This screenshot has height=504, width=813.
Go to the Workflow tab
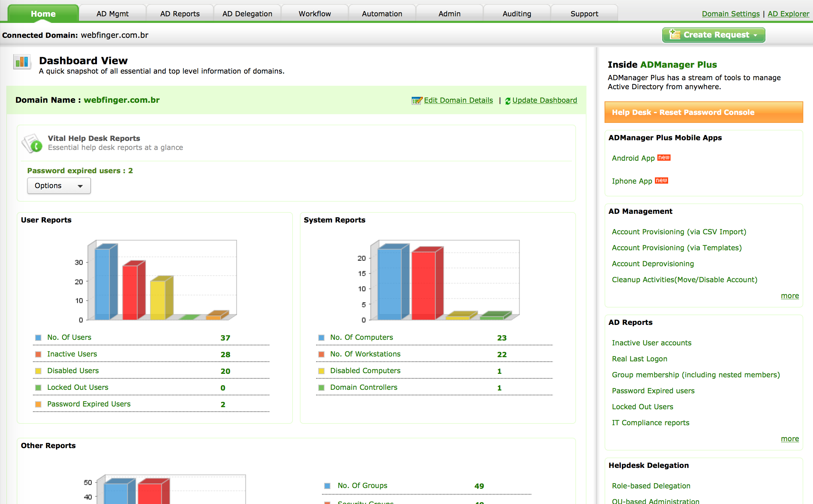315,14
